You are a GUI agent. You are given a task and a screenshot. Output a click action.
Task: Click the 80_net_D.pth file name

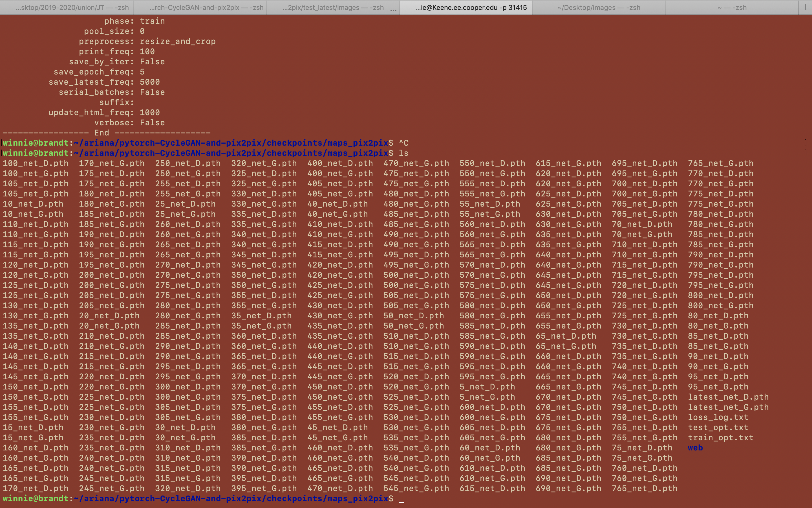pyautogui.click(x=718, y=316)
